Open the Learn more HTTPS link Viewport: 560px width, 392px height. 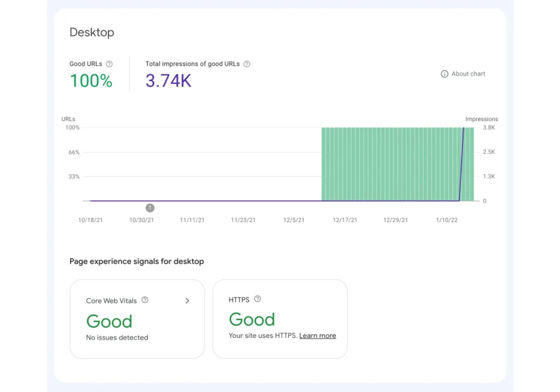tap(318, 335)
